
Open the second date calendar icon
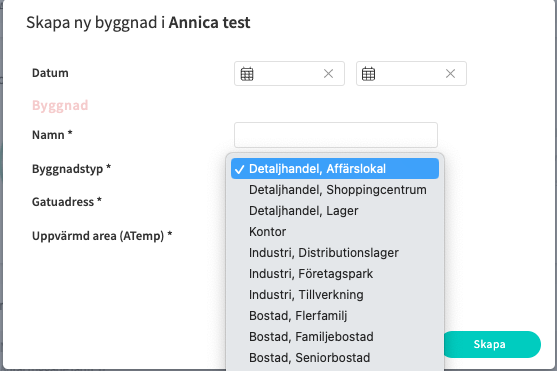click(x=368, y=74)
